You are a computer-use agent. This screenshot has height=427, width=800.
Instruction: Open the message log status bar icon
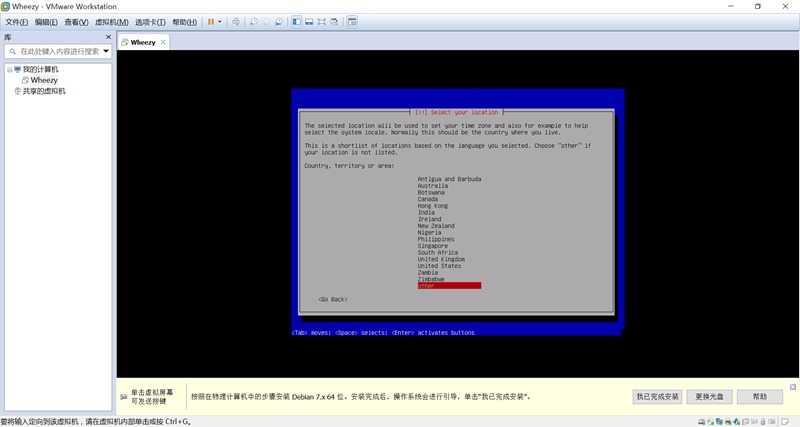(785, 422)
